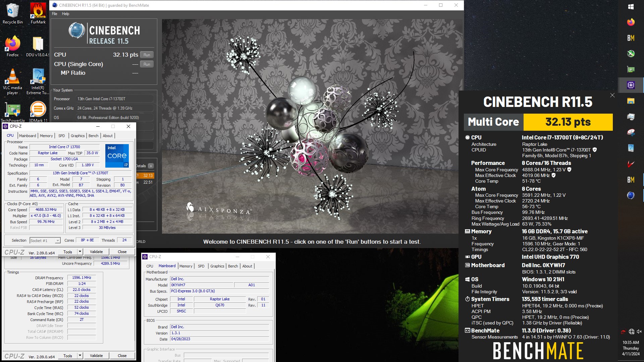Image resolution: width=644 pixels, height=362 pixels.
Task: Select the Firefox desktop shortcut
Action: (12, 46)
